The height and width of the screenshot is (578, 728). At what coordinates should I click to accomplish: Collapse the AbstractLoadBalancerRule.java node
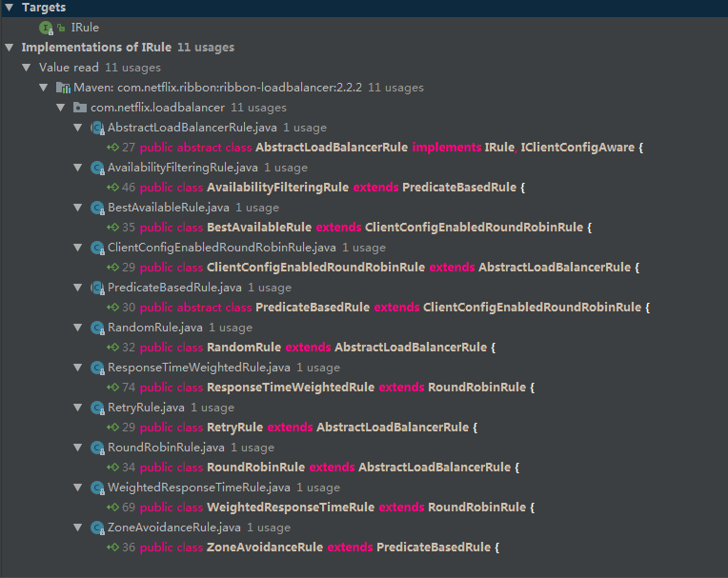click(x=78, y=127)
